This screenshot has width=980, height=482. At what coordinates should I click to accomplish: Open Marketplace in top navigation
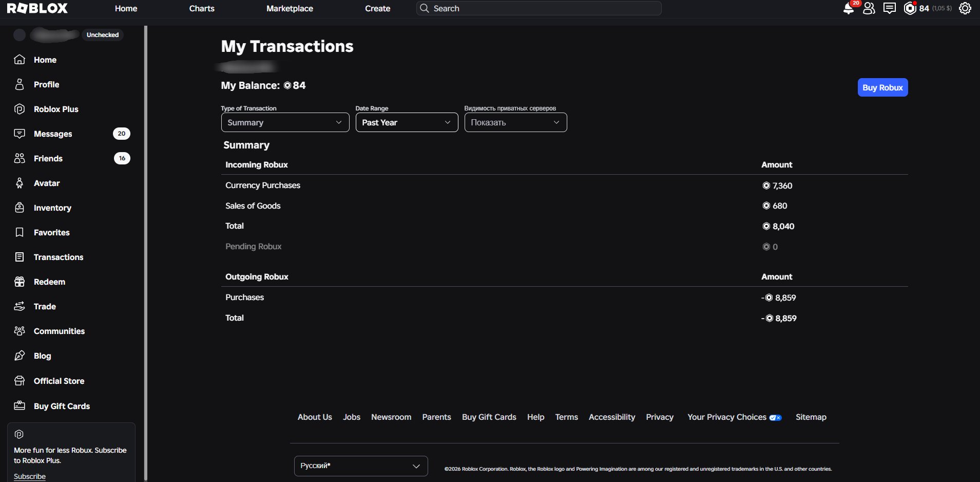click(x=290, y=8)
